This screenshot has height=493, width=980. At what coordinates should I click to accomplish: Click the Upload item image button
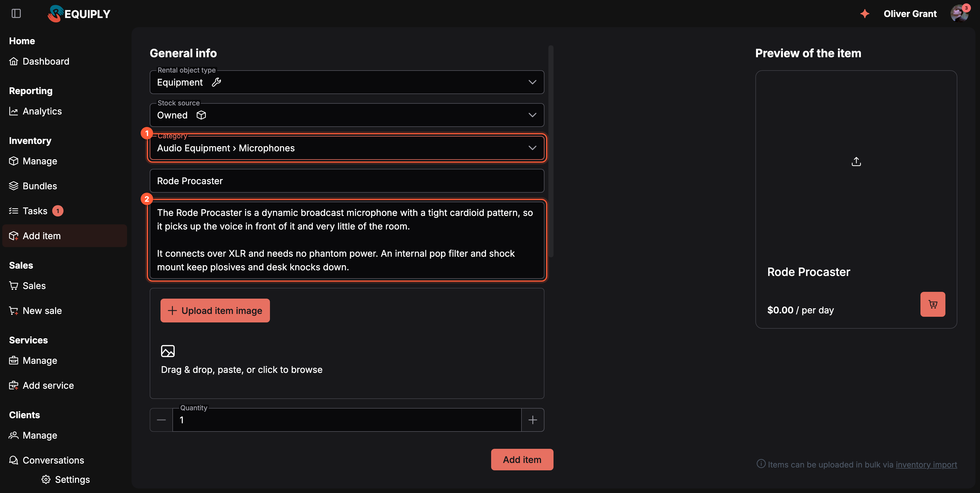click(x=215, y=311)
